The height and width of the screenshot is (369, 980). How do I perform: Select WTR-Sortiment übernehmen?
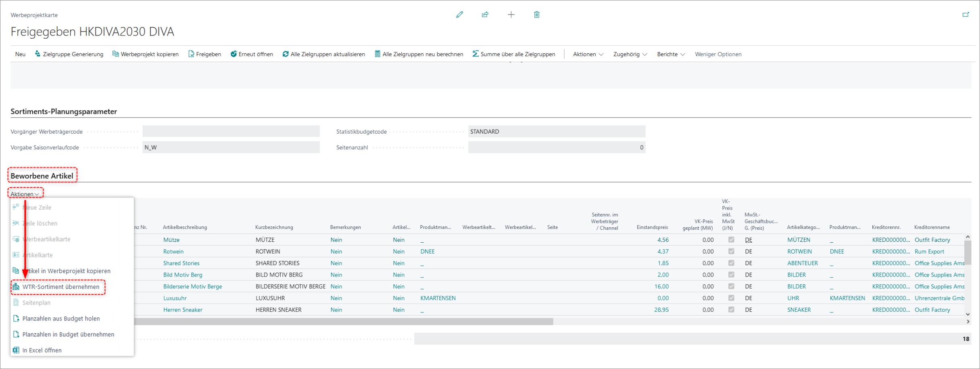click(x=72, y=287)
